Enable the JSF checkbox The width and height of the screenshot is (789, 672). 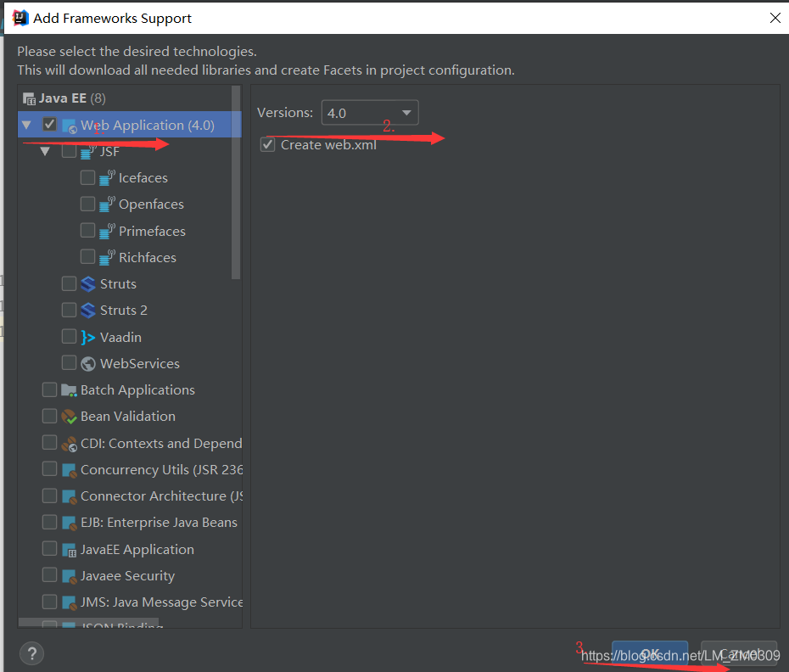click(x=69, y=150)
